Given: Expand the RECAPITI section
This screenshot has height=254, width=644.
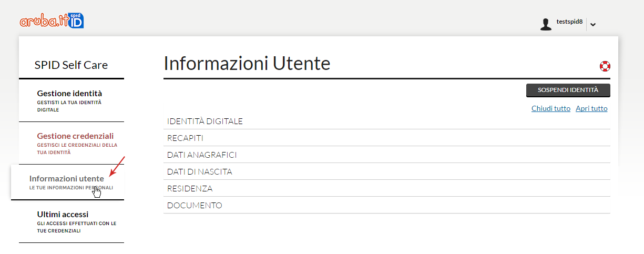Looking at the screenshot, I should [387, 138].
